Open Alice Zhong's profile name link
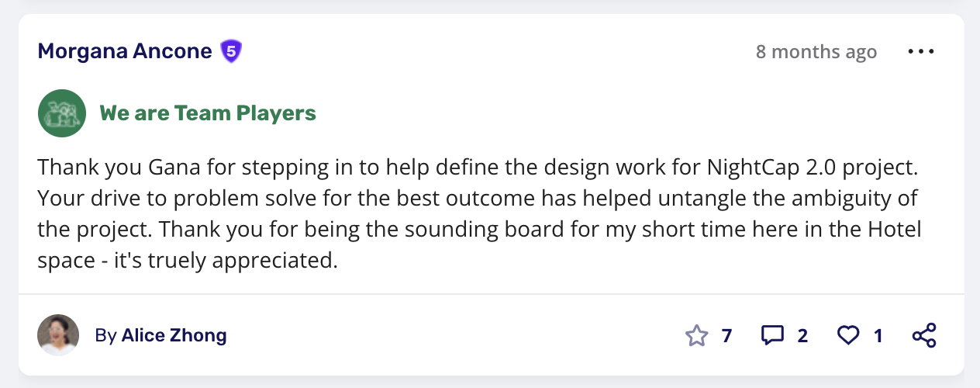This screenshot has width=980, height=388. 174,335
